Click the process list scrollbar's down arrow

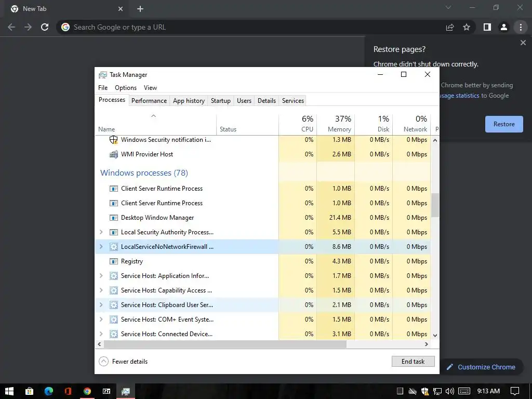(x=435, y=335)
